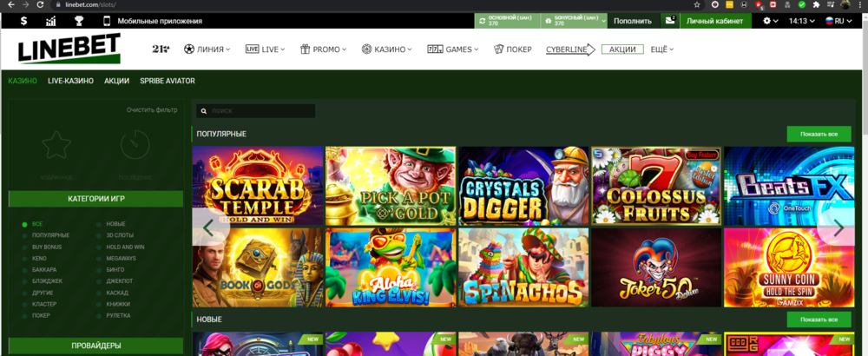Click the game search input field

[x=256, y=111]
